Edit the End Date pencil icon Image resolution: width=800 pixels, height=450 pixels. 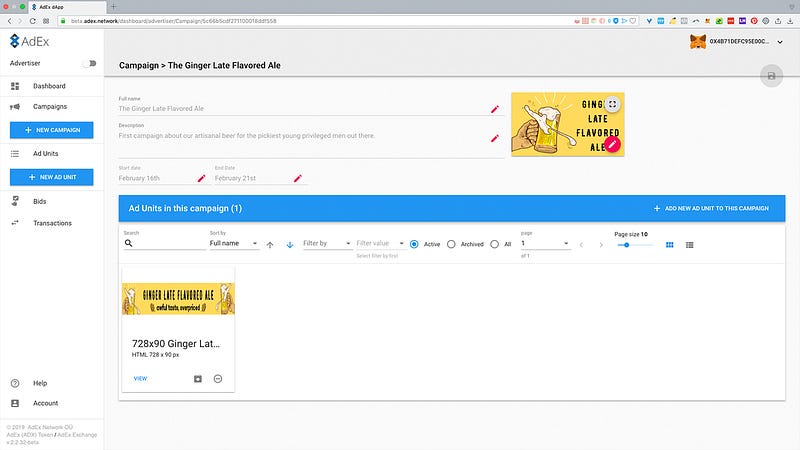coord(297,178)
